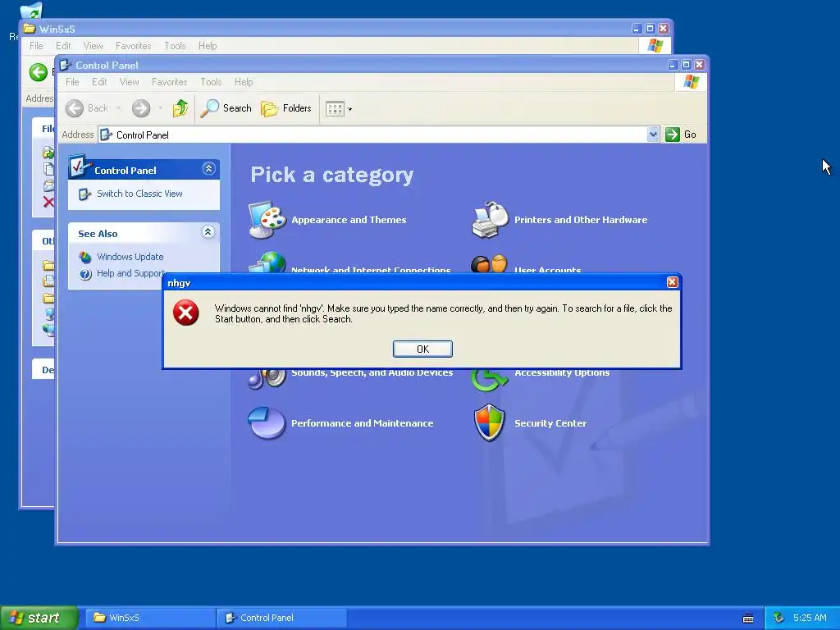Open the Help menu in Control Panel
The width and height of the screenshot is (840, 630).
click(244, 82)
